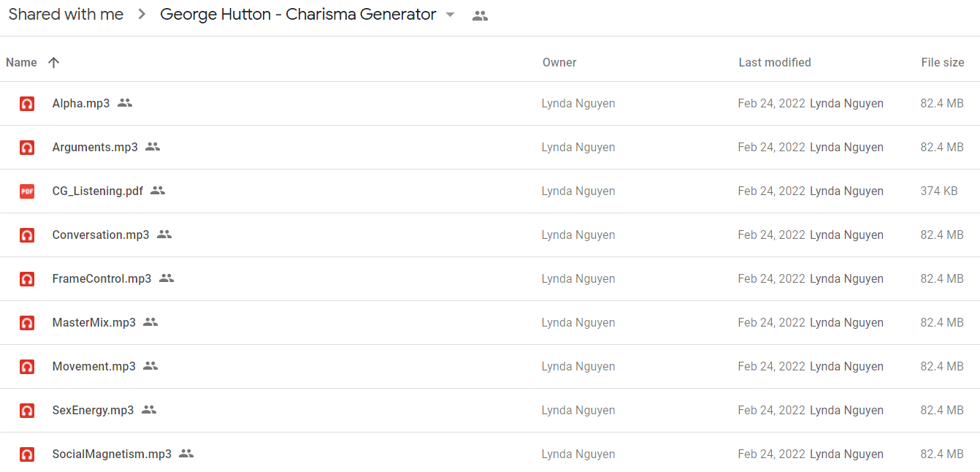Open the folder name dropdown arrow
Viewport: 980px width, 472px height.
click(x=450, y=15)
